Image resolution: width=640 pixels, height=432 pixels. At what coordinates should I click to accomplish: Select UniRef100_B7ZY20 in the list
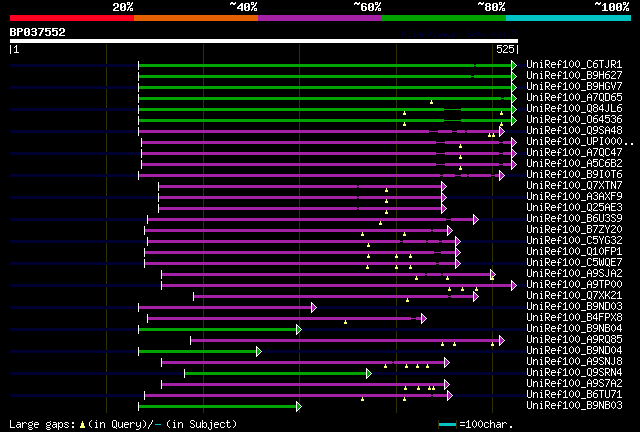point(574,230)
